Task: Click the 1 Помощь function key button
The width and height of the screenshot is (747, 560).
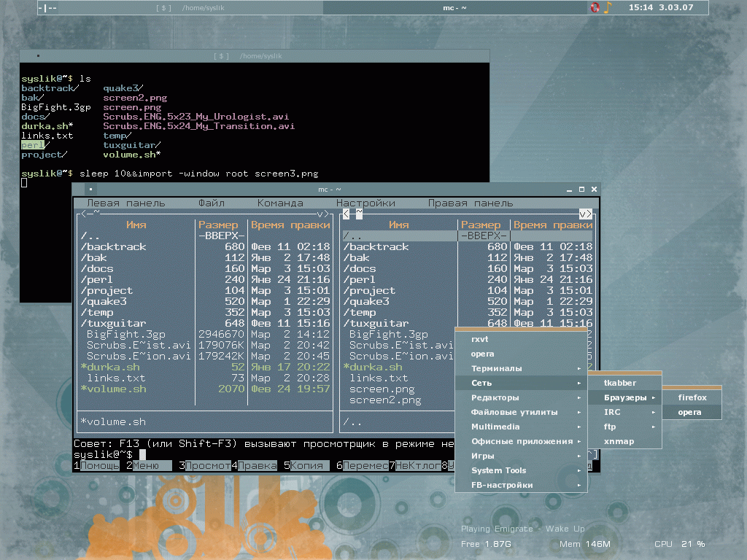Action: pyautogui.click(x=96, y=466)
